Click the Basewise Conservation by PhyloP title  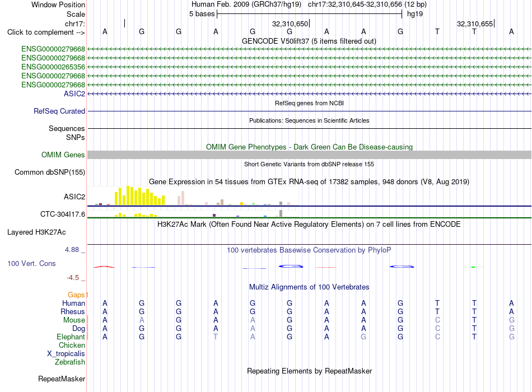pyautogui.click(x=309, y=250)
